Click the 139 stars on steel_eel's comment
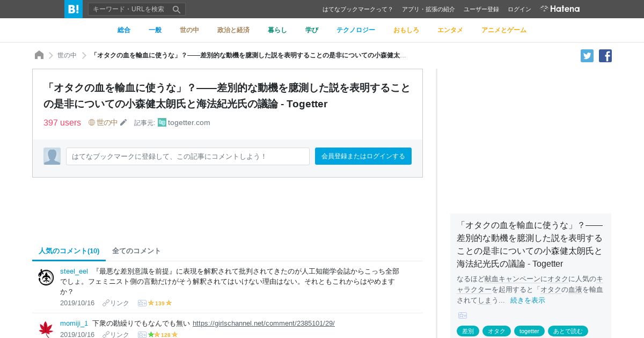 (x=160, y=303)
